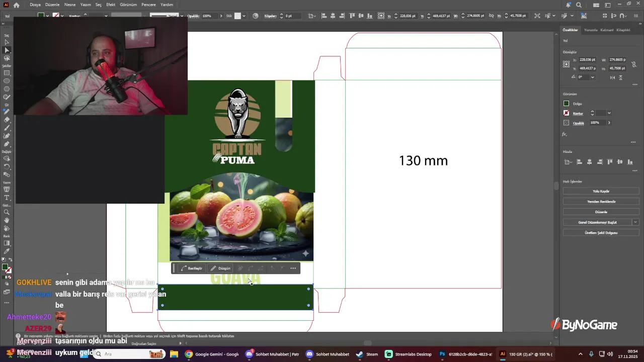644x362 pixels.
Task: Click the Dolgu fill color swatch
Action: point(567,104)
